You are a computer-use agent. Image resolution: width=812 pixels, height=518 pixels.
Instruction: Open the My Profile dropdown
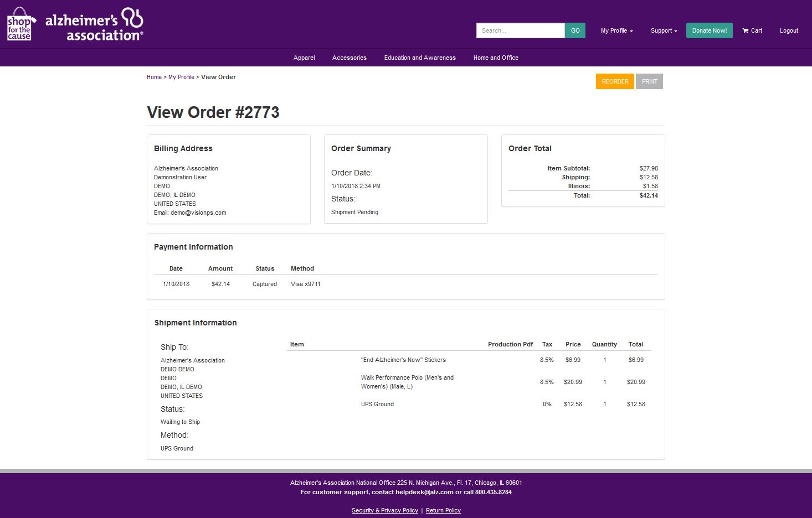pyautogui.click(x=616, y=30)
